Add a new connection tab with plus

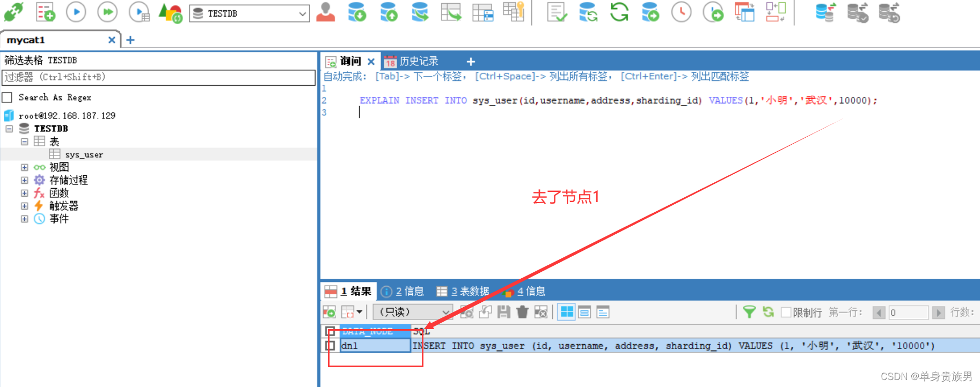click(130, 40)
